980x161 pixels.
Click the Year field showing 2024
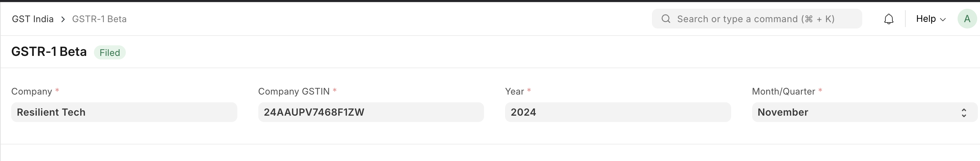point(618,112)
